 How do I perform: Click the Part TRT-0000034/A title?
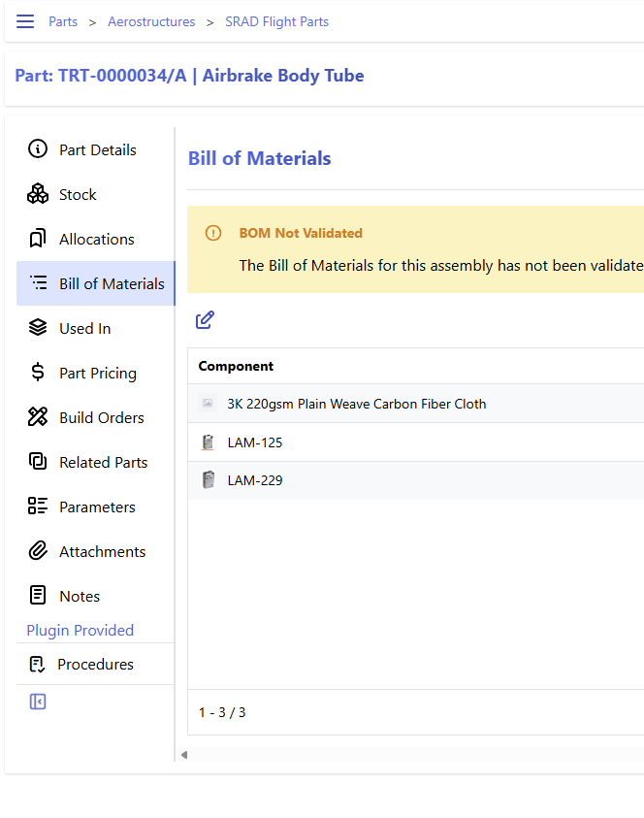coord(189,76)
